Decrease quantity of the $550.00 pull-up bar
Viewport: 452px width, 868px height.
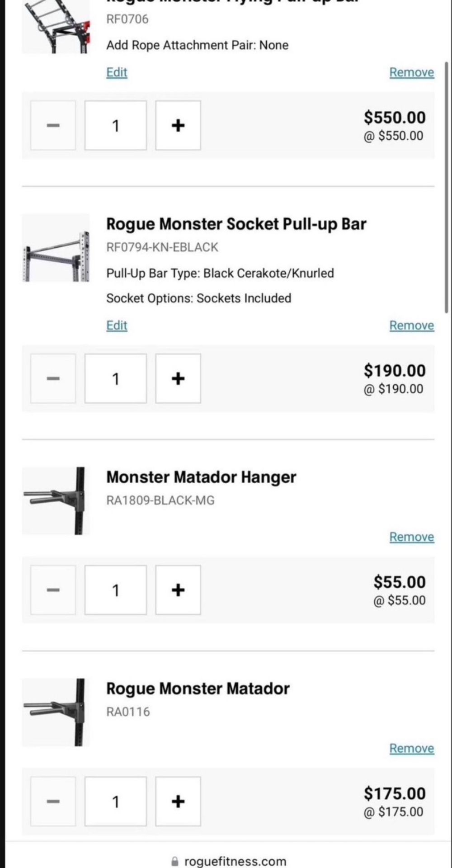coord(53,125)
